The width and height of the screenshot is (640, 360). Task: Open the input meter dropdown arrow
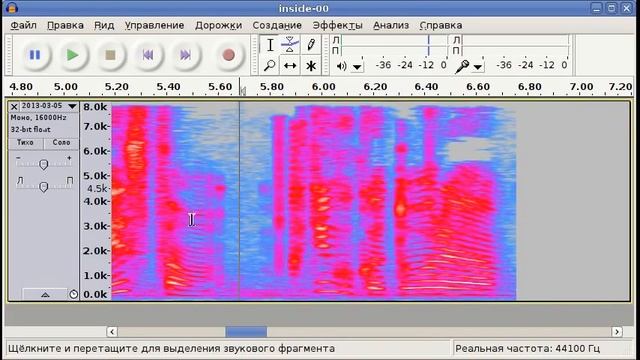coord(478,67)
